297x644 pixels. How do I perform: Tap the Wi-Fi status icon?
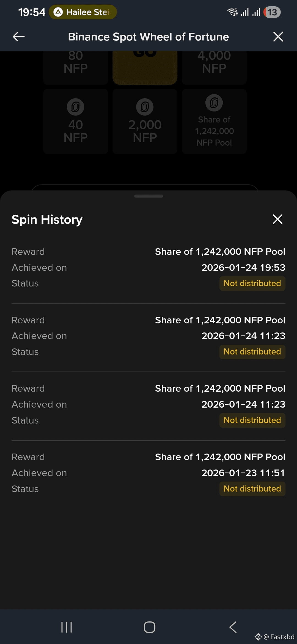233,12
